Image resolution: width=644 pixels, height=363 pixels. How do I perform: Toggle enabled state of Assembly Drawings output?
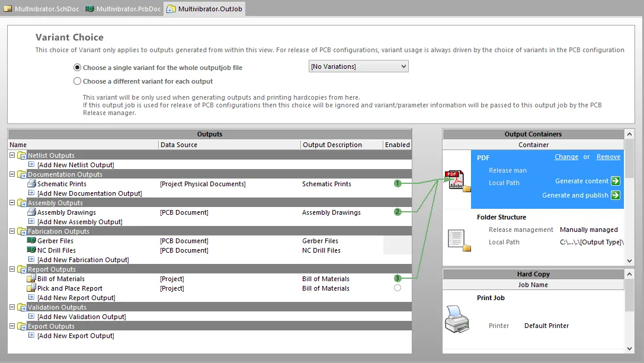397,212
